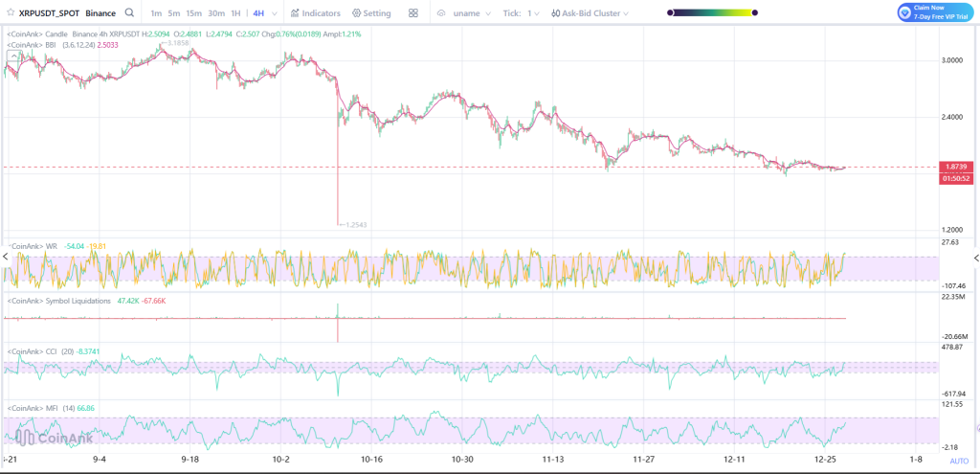Image resolution: width=980 pixels, height=474 pixels.
Task: Star XRPUSDT_SPOT as a favorite
Action: point(11,13)
